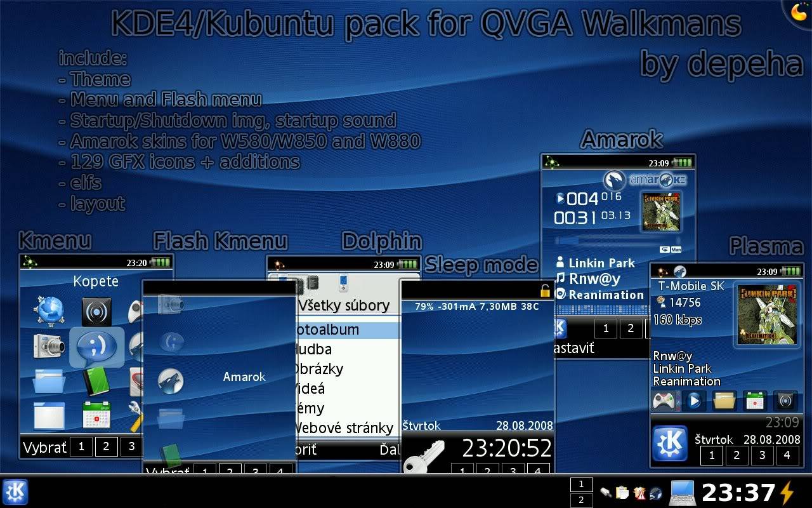
Task: Open the blue folder icon in Kmenu
Action: 49,381
